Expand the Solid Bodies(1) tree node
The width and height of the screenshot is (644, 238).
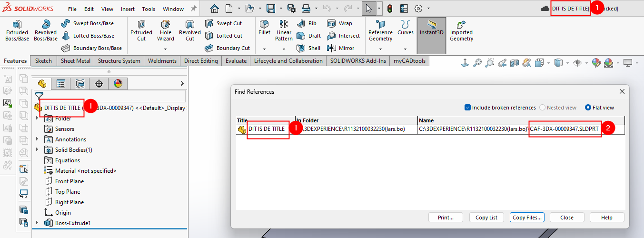(38, 150)
